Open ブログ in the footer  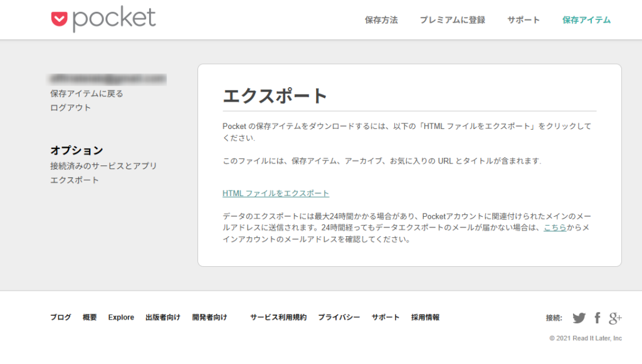pyautogui.click(x=61, y=318)
